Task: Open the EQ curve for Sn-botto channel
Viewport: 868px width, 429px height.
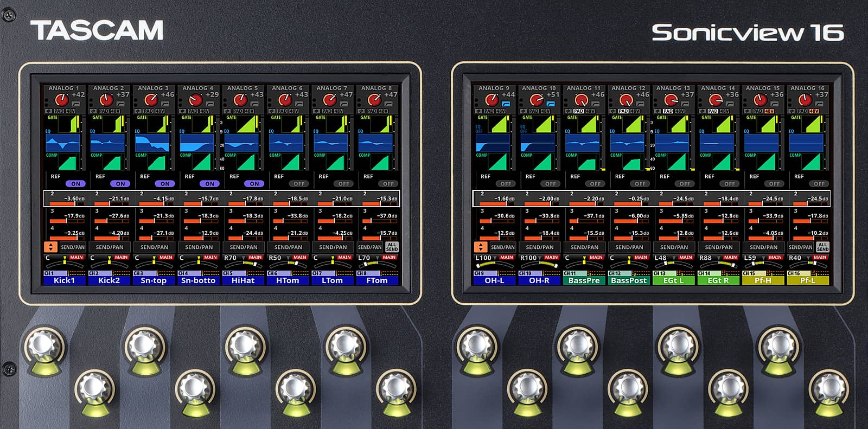Action: (196, 143)
